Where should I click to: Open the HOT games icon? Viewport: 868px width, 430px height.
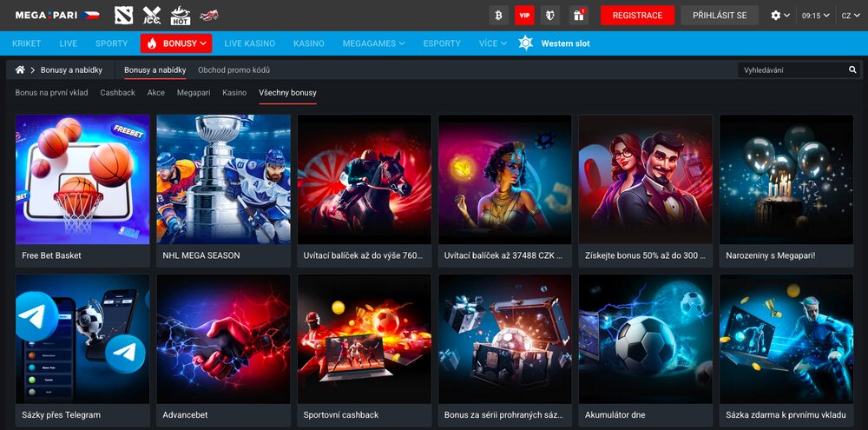pyautogui.click(x=180, y=15)
